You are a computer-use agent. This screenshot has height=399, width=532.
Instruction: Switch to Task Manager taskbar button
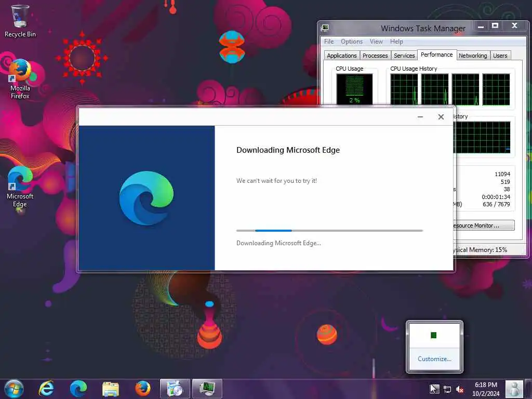click(207, 389)
